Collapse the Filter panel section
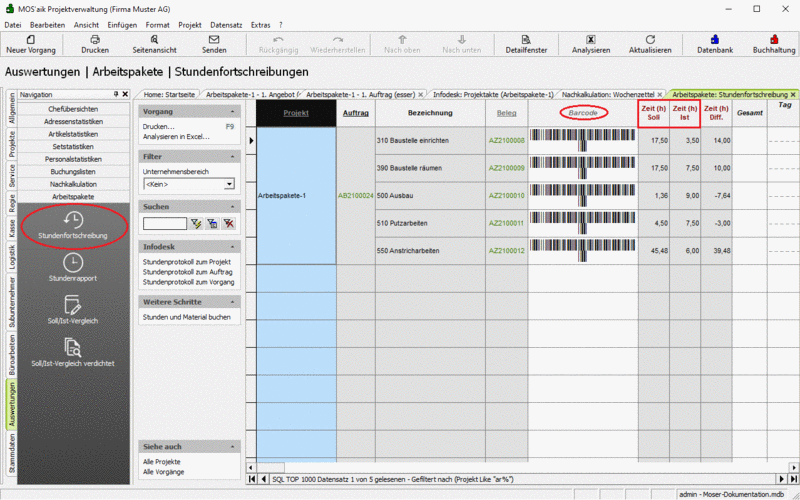Image resolution: width=800 pixels, height=500 pixels. [x=233, y=157]
